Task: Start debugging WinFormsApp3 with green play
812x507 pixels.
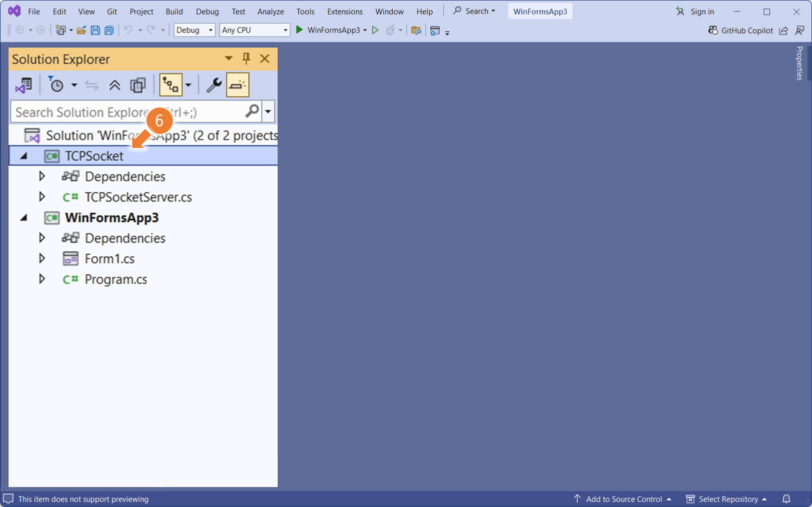Action: coord(299,30)
